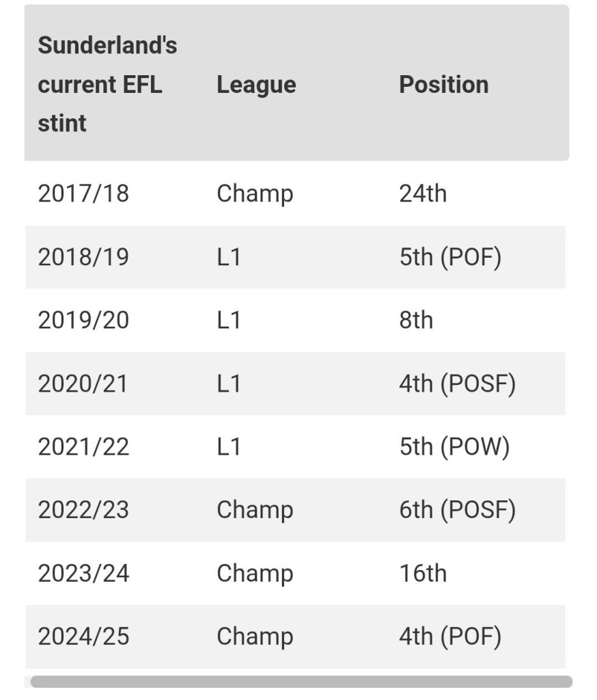Select the 2020/21 season cell

pos(83,383)
